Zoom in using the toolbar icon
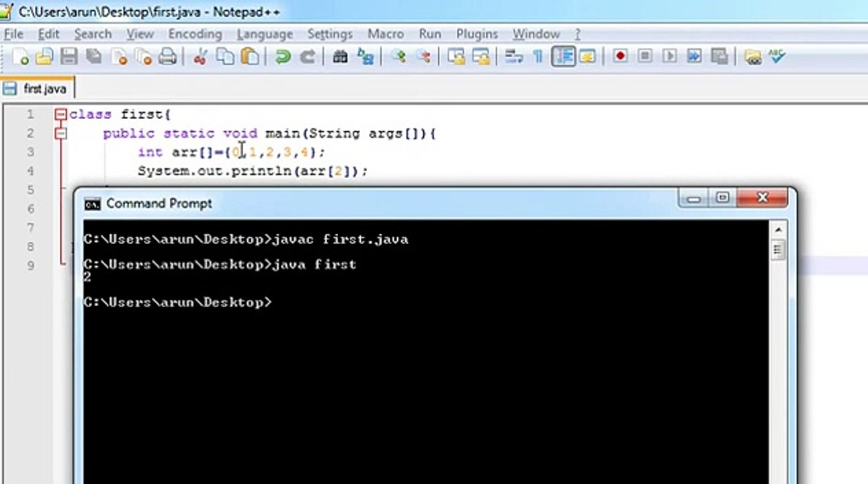This screenshot has width=868, height=484. coord(398,57)
